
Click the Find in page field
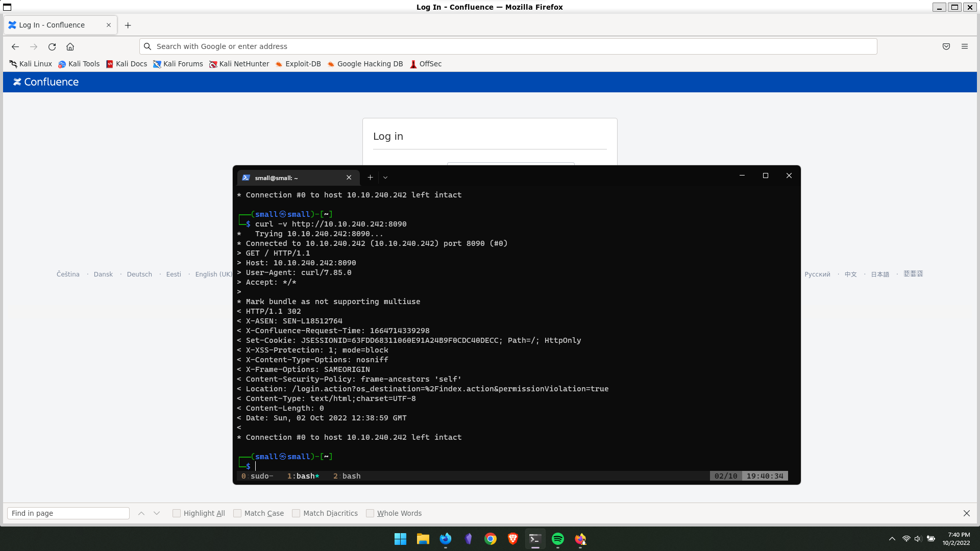click(x=68, y=513)
